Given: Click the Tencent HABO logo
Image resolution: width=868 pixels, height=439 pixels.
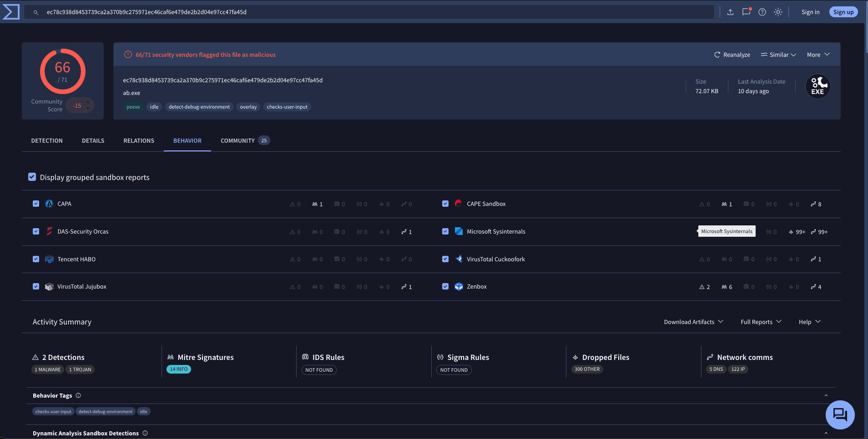Looking at the screenshot, I should (49, 259).
